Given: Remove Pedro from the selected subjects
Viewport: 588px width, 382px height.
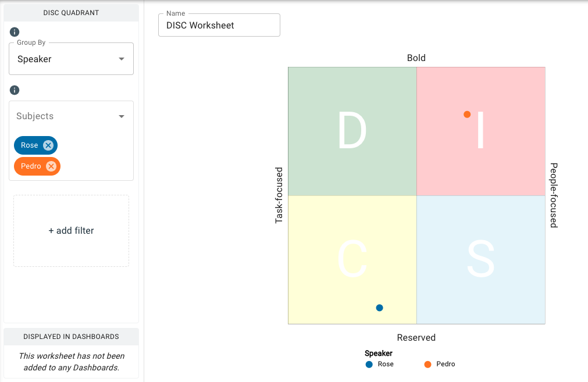Looking at the screenshot, I should (52, 166).
